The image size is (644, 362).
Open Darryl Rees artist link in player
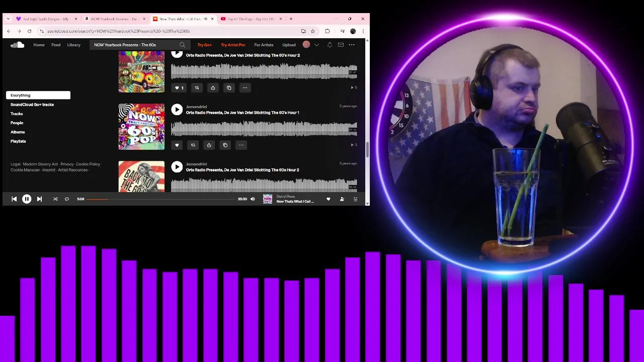286,197
